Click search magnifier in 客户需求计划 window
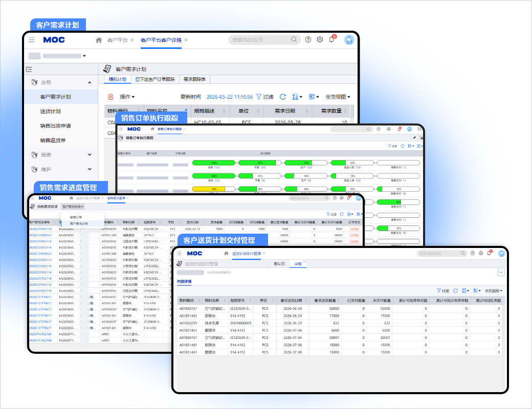 [294, 40]
